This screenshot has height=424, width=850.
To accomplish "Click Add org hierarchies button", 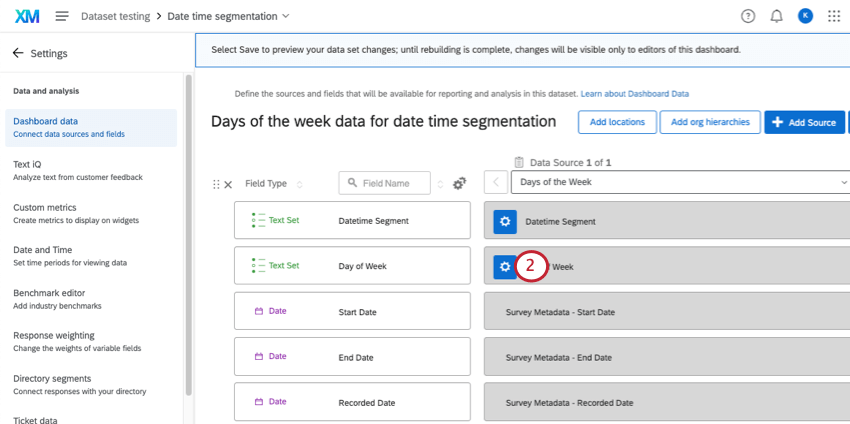I will tap(710, 122).
